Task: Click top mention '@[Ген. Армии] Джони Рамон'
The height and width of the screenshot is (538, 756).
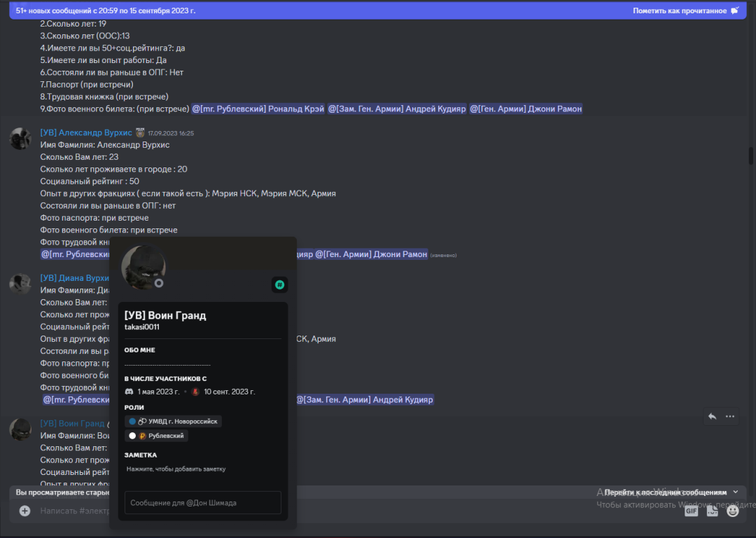Action: tap(526, 109)
